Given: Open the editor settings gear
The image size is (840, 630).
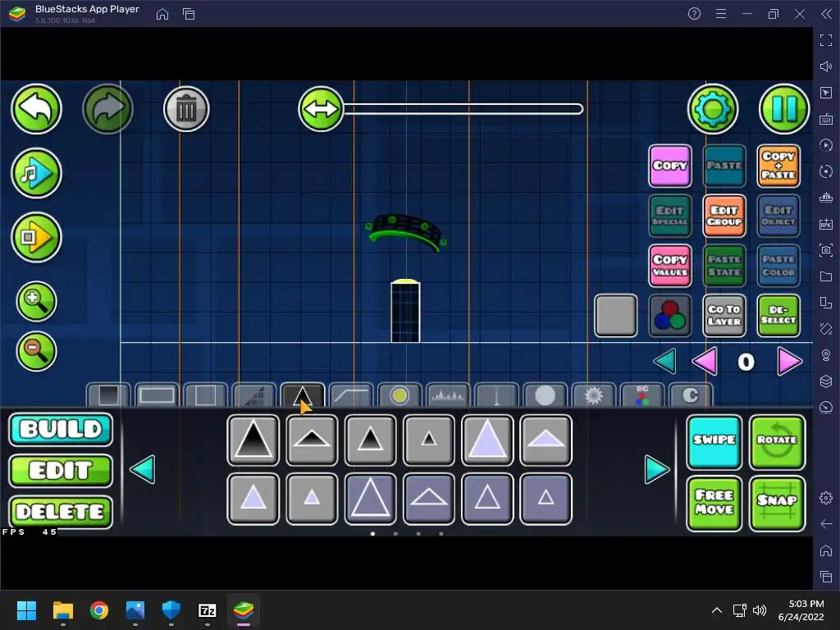Looking at the screenshot, I should coord(713,109).
